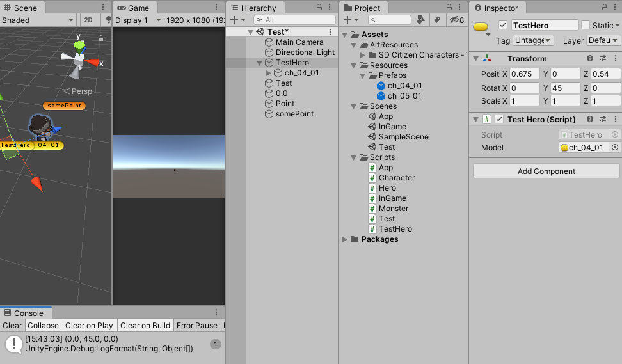
Task: Click the Hierarchy search field
Action: click(294, 20)
